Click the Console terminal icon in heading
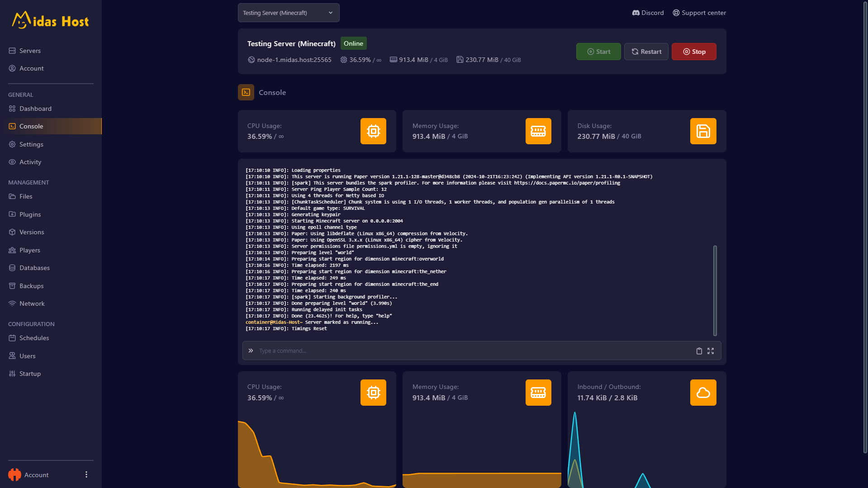The image size is (868, 488). [x=246, y=92]
